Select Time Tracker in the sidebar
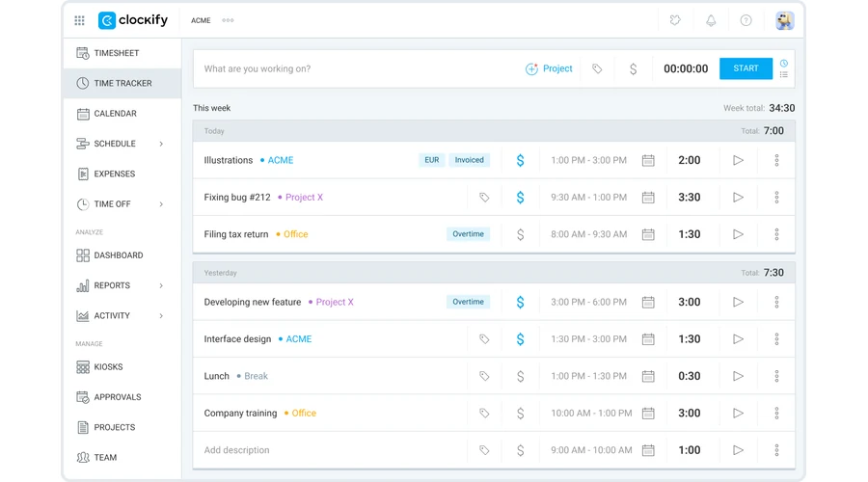Screen dimensions: 868x482 122,84
